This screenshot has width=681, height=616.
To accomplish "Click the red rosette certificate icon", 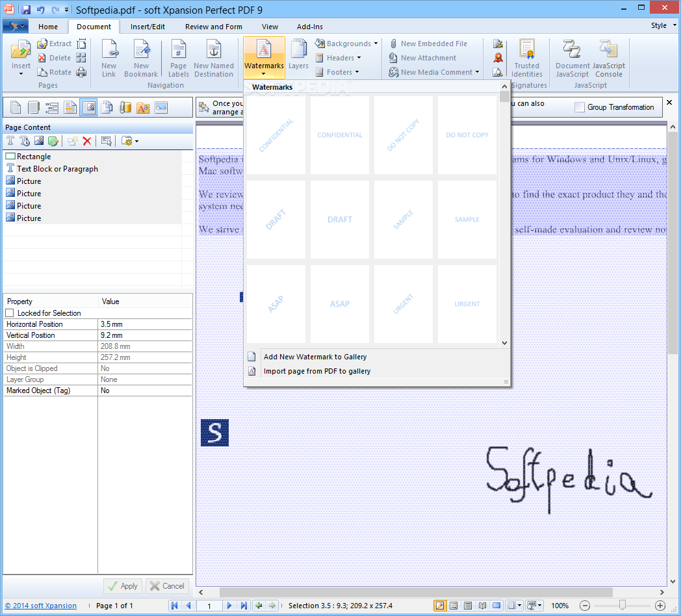I will (498, 58).
